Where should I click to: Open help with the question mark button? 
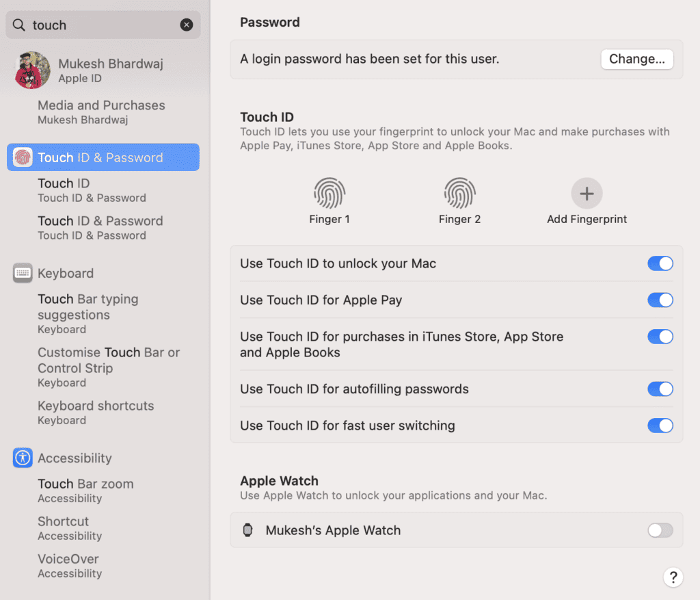[673, 577]
